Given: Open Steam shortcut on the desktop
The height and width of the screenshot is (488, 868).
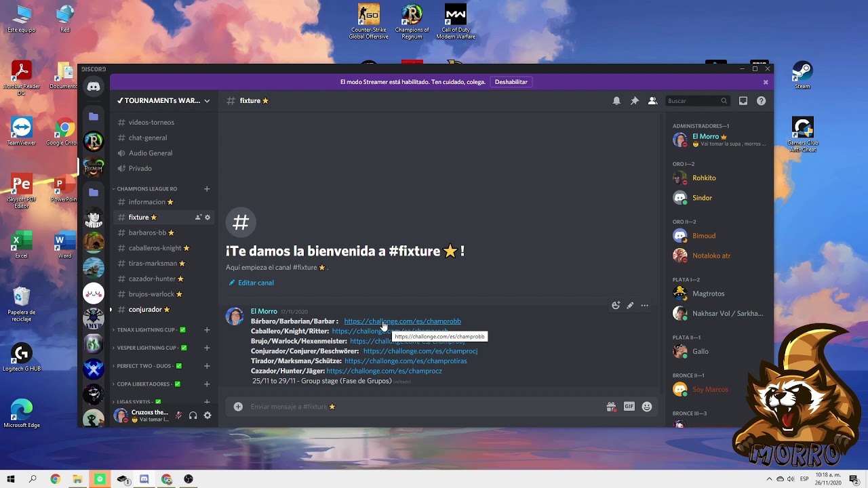Looking at the screenshot, I should 802,75.
